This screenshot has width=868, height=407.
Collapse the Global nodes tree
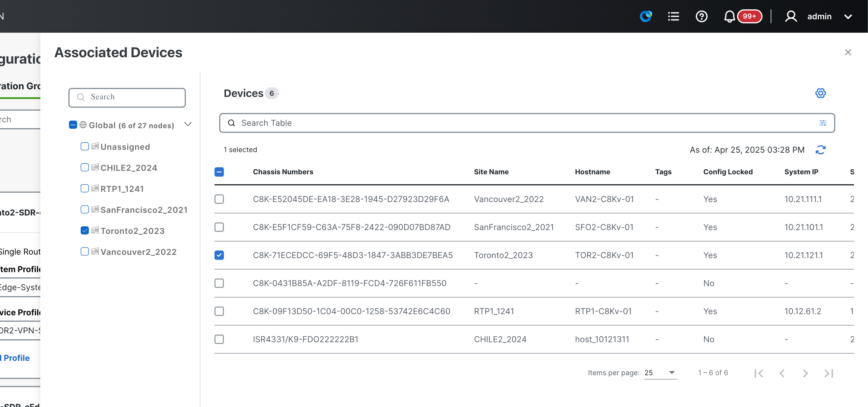pos(188,125)
